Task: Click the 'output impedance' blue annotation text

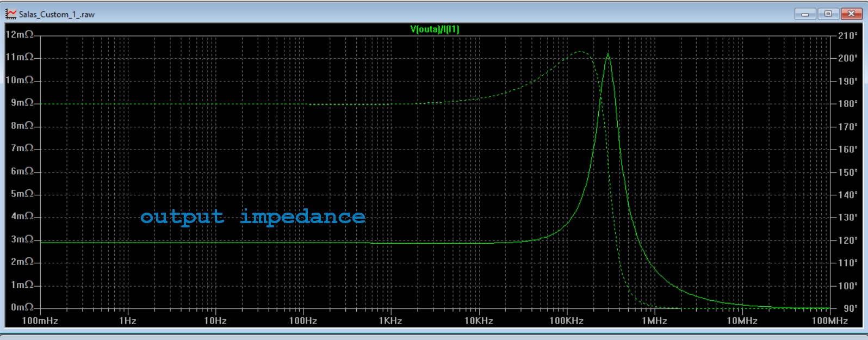Action: (x=253, y=217)
